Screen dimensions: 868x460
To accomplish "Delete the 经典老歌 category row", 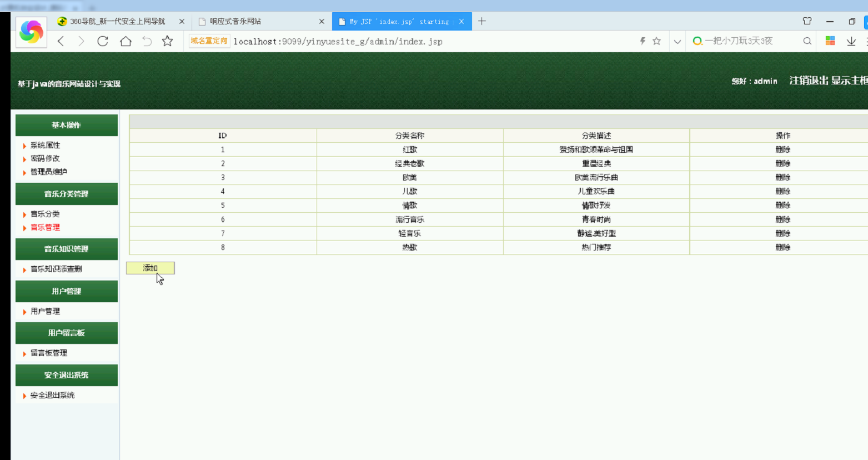I will point(783,163).
